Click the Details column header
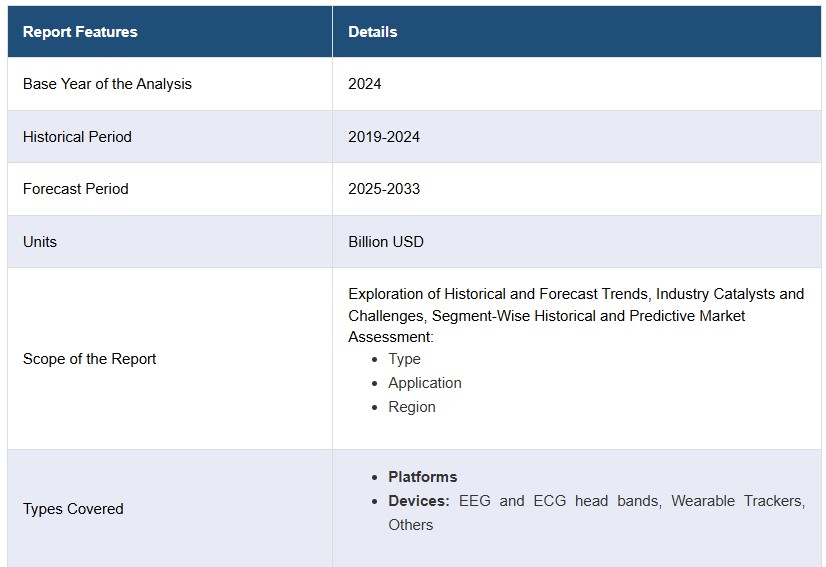Screen dimensions: 826x567 (x=372, y=32)
